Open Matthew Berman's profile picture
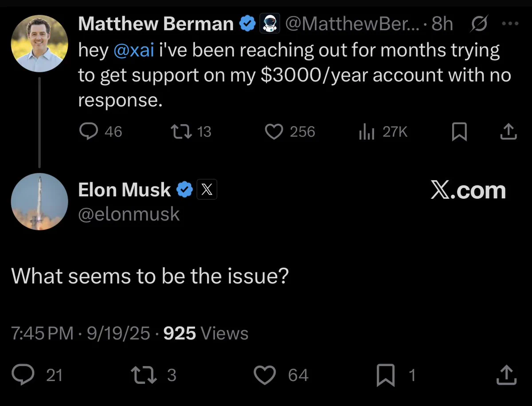 [39, 43]
